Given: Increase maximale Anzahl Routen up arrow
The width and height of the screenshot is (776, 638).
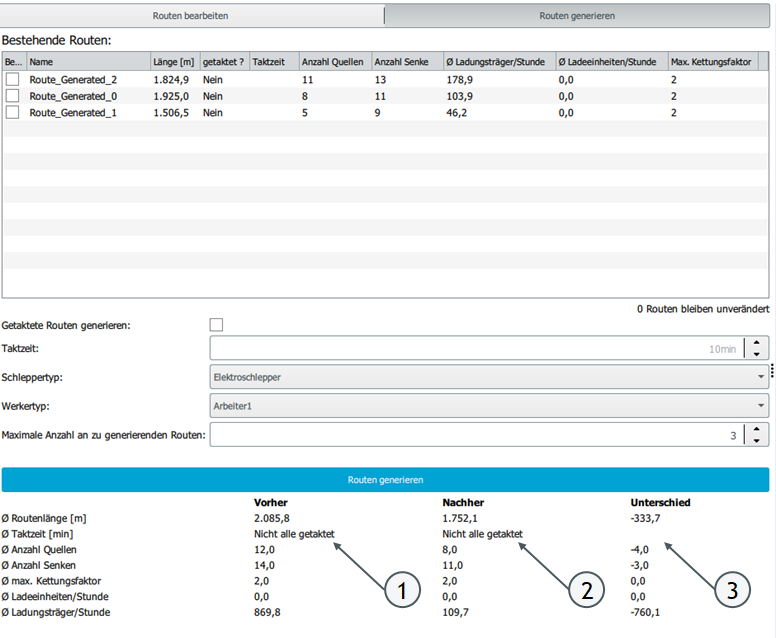Looking at the screenshot, I should 757,429.
